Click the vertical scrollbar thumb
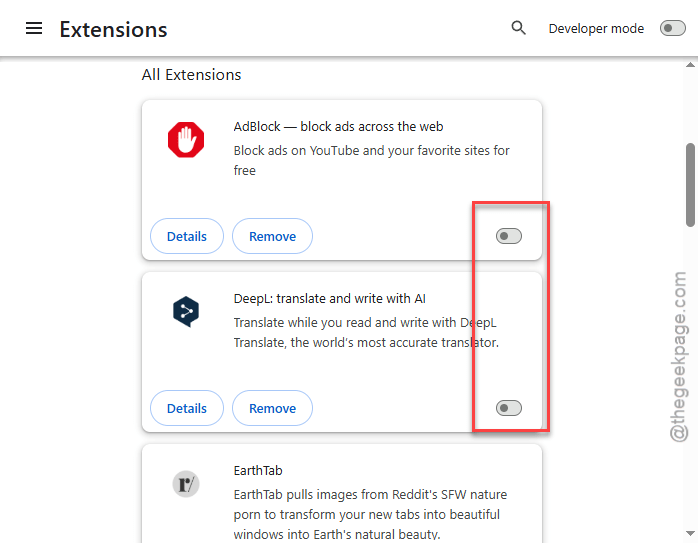Screen dimensions: 698x543 coord(690,185)
